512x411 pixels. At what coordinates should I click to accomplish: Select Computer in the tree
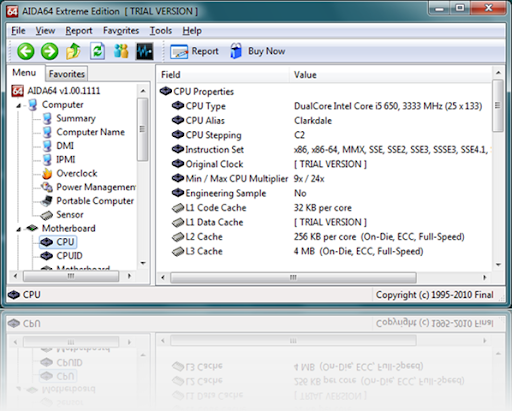[62, 105]
